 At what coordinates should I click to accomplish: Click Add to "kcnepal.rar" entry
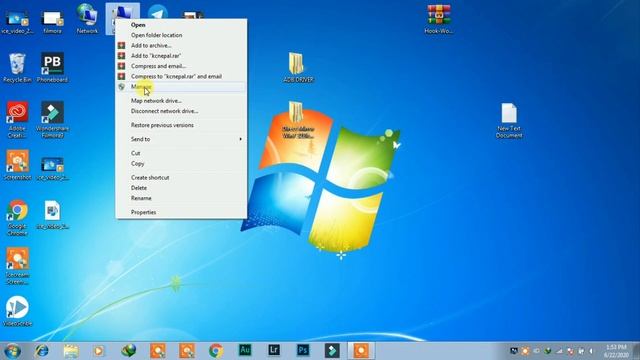coord(181,56)
